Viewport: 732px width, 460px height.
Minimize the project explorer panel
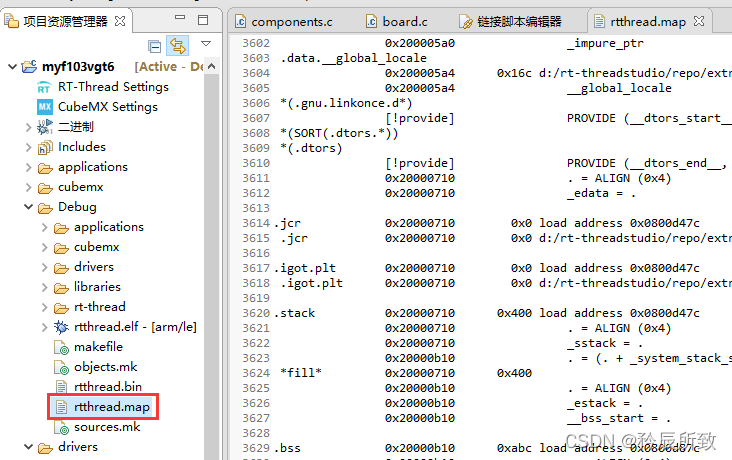[180, 18]
